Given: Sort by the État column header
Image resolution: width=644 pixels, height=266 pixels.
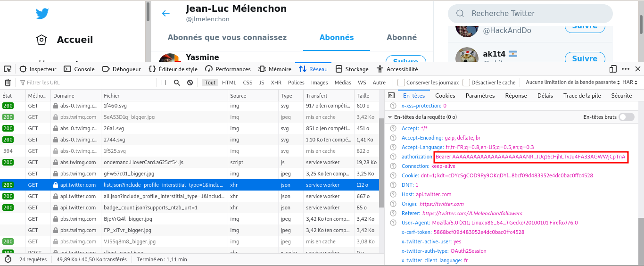Looking at the screenshot, I should (x=13, y=96).
